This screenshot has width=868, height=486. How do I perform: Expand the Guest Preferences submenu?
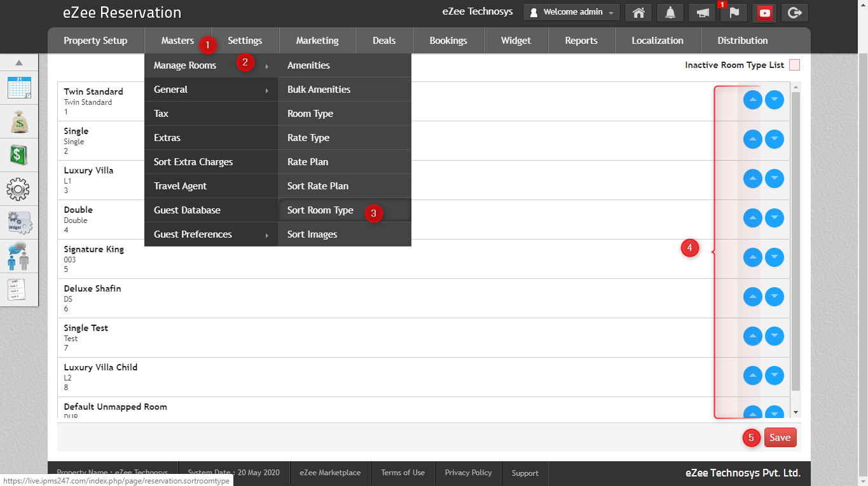tap(211, 234)
